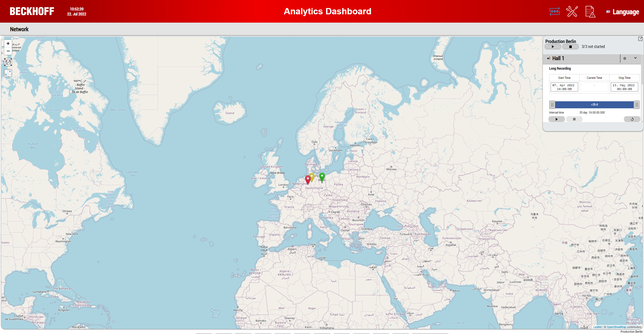
Task: Click the document/report icon in toolbar
Action: pyautogui.click(x=590, y=12)
